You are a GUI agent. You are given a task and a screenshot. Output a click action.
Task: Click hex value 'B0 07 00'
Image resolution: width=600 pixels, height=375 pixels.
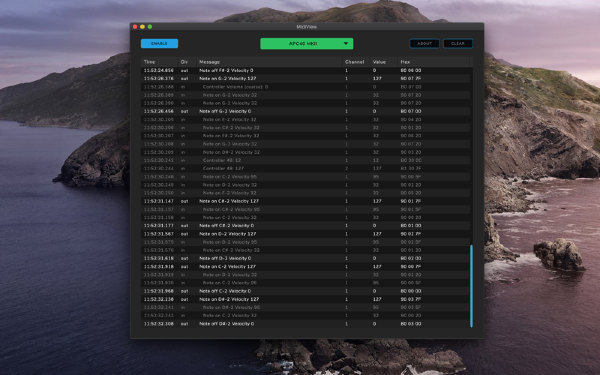[x=411, y=87]
